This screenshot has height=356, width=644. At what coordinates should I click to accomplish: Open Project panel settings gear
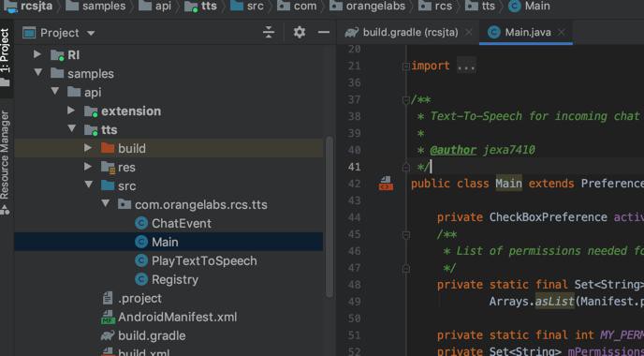pos(300,32)
